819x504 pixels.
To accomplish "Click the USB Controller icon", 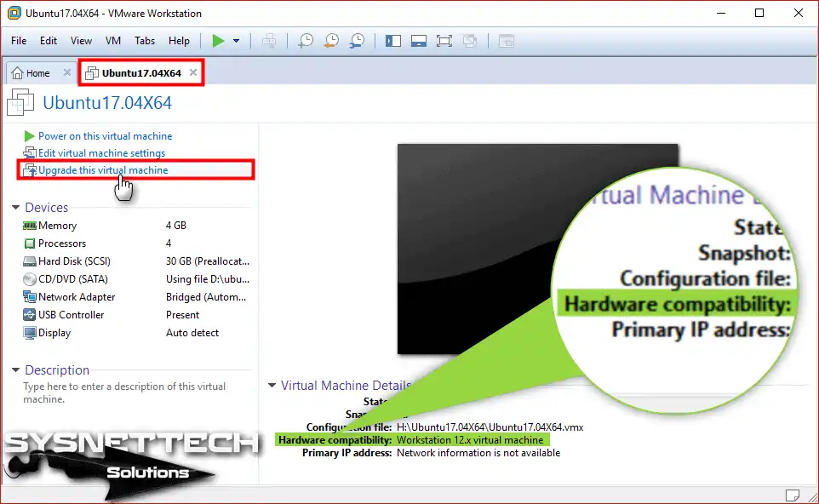I will (29, 315).
